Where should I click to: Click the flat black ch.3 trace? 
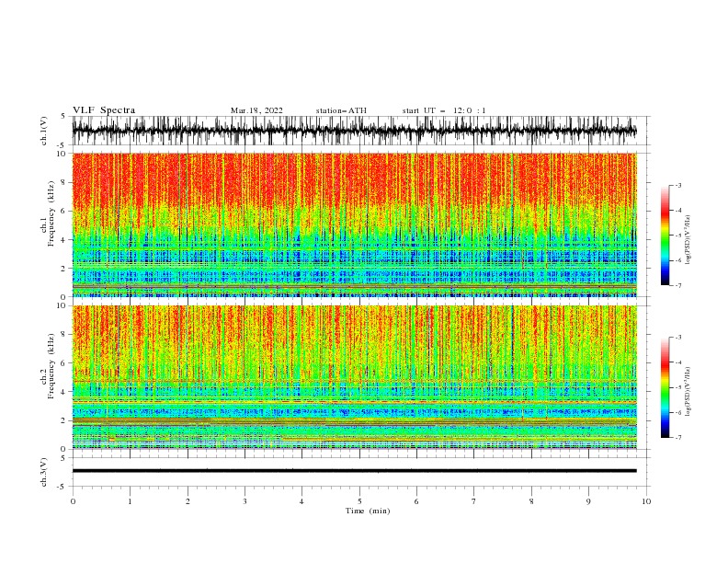coord(354,471)
